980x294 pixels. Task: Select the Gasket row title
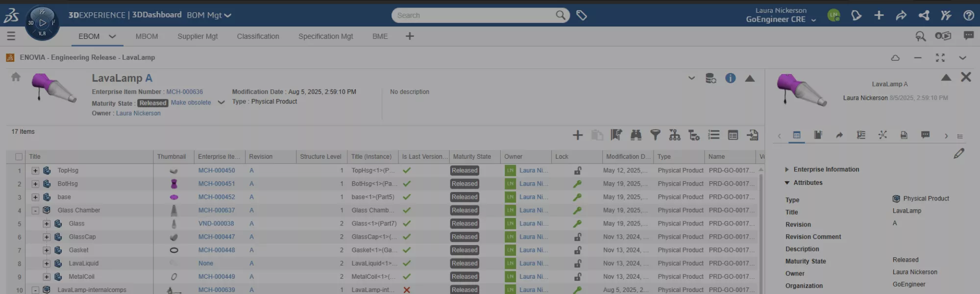[78, 250]
